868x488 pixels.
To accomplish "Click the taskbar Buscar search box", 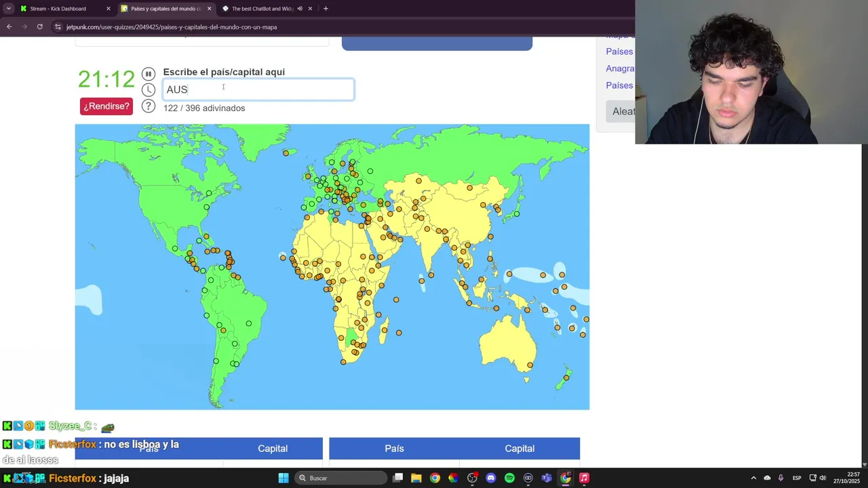I will click(x=341, y=478).
